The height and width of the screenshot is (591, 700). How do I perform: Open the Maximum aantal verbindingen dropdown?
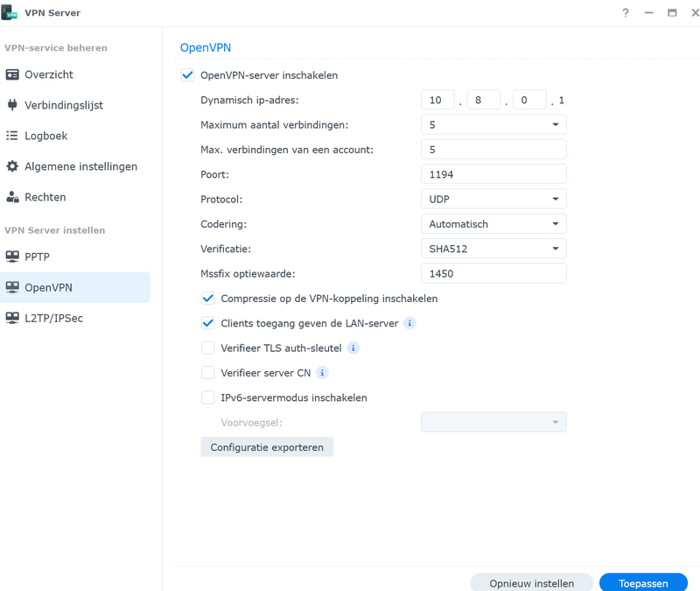tap(493, 125)
